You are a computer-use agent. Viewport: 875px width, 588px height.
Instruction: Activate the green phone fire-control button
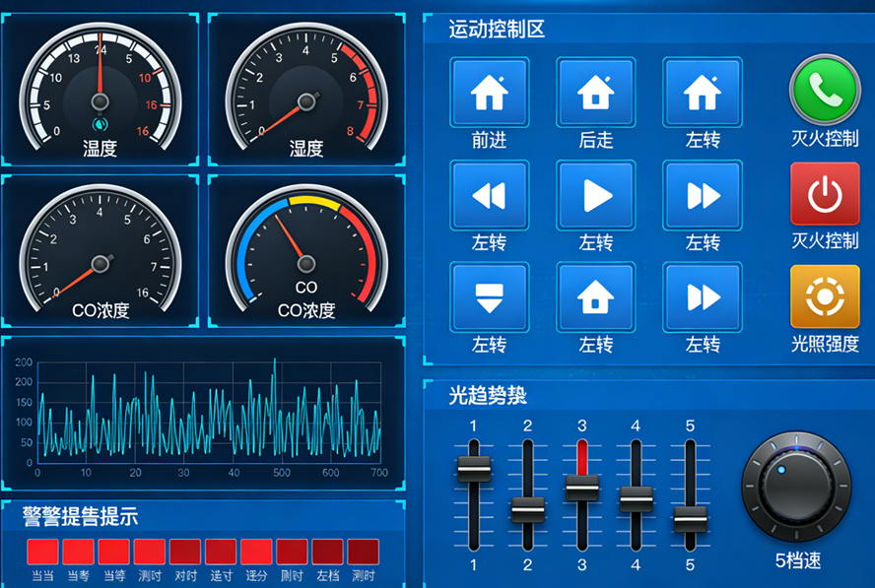(824, 91)
